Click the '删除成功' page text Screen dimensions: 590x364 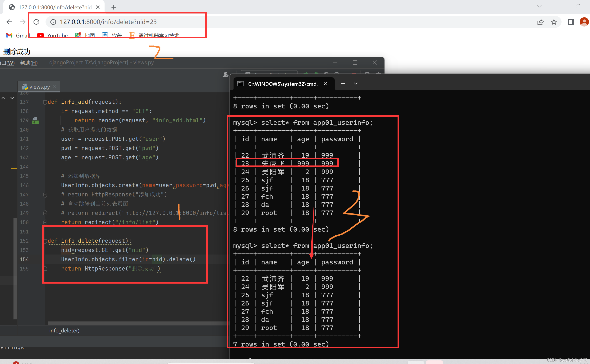17,52
